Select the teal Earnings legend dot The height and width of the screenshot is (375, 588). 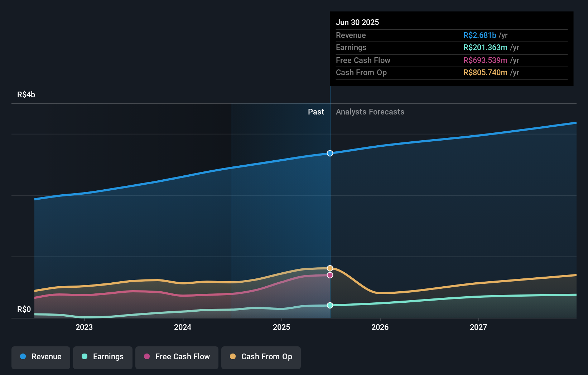pos(84,357)
